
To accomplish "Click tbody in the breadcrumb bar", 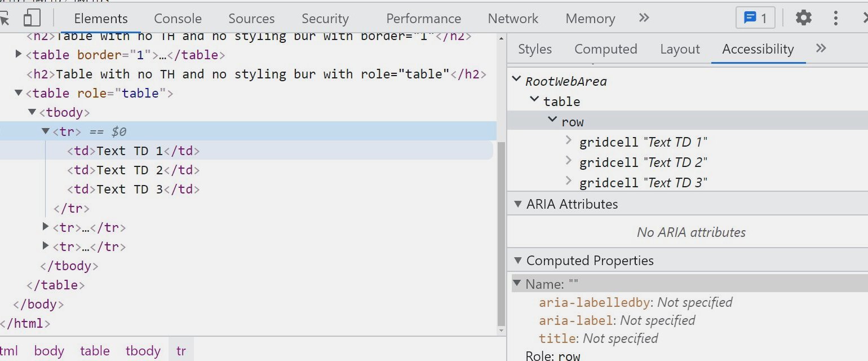I will click(143, 351).
